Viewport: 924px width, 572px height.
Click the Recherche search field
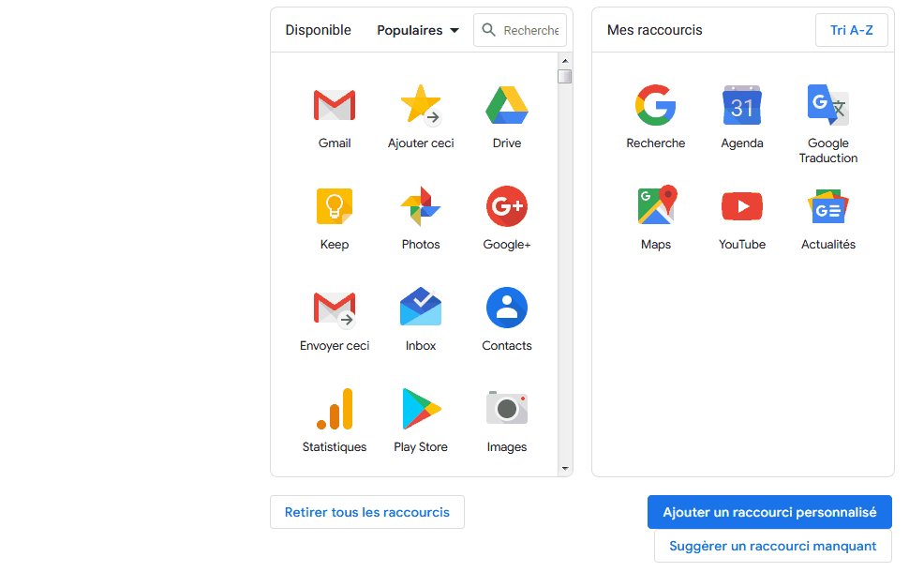click(x=520, y=30)
